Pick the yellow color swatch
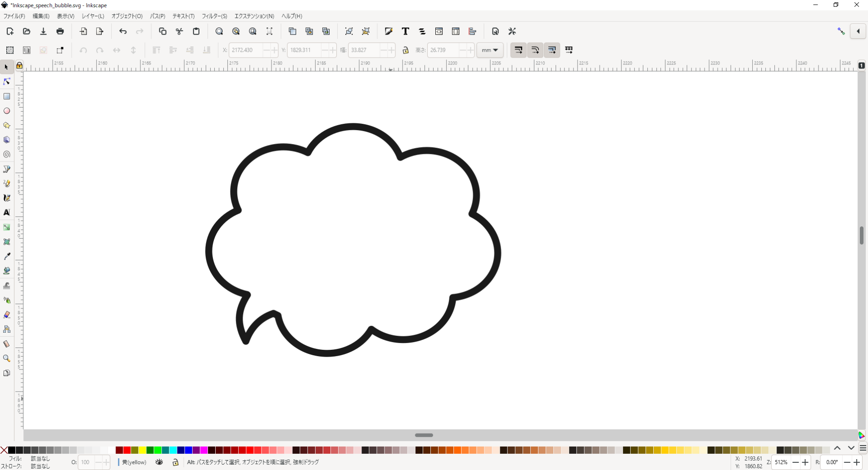Image resolution: width=868 pixels, height=470 pixels. [x=142, y=450]
